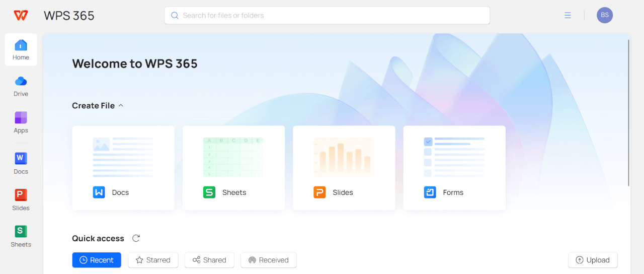Collapse the Create File section
The width and height of the screenshot is (644, 274).
click(x=120, y=106)
